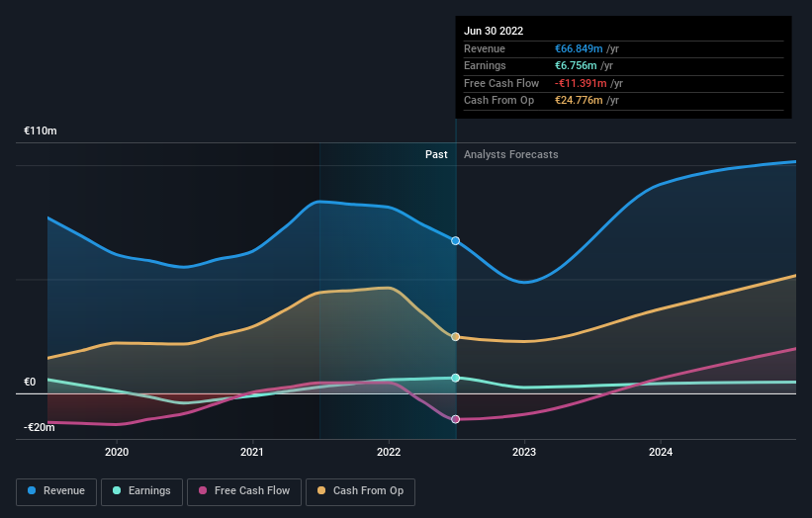Select the 2022 x-axis label
812x518 pixels.
389,452
